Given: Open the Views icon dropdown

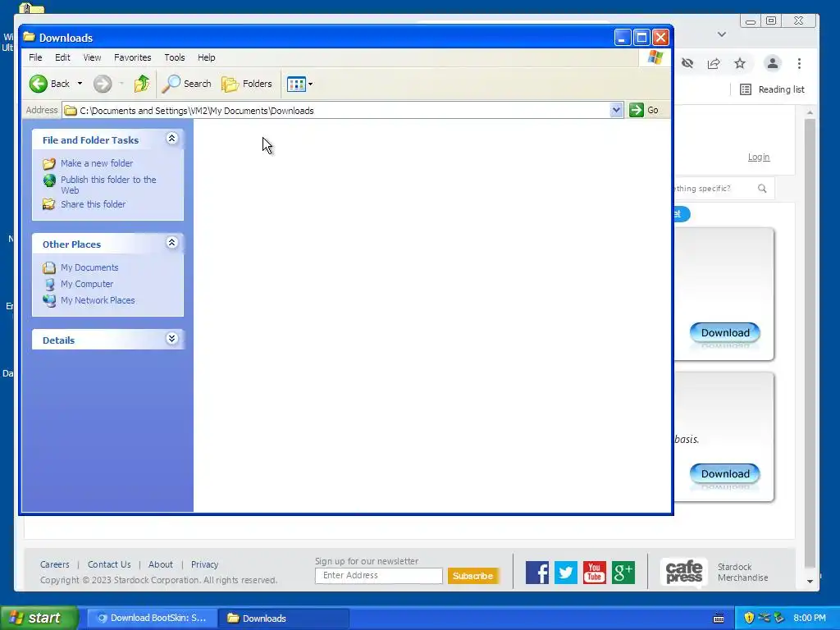Looking at the screenshot, I should pyautogui.click(x=299, y=84).
